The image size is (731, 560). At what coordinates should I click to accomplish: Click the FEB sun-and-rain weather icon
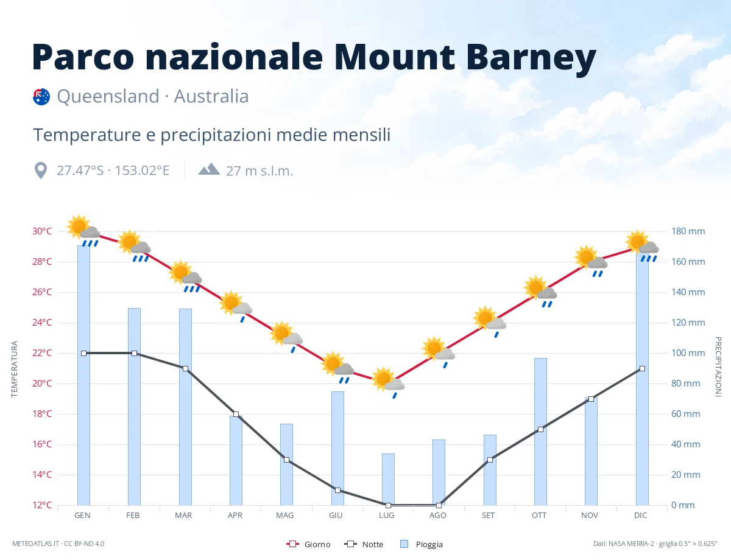(134, 246)
